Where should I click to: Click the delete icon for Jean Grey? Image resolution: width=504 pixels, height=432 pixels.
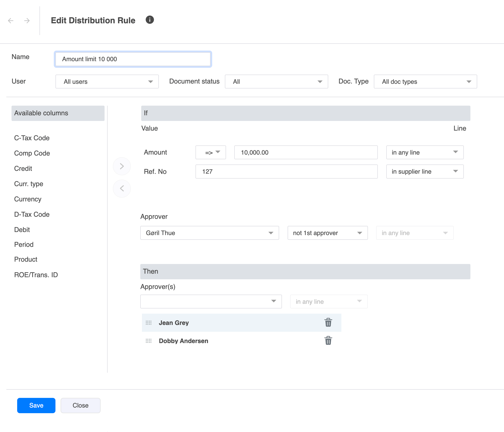pos(328,322)
